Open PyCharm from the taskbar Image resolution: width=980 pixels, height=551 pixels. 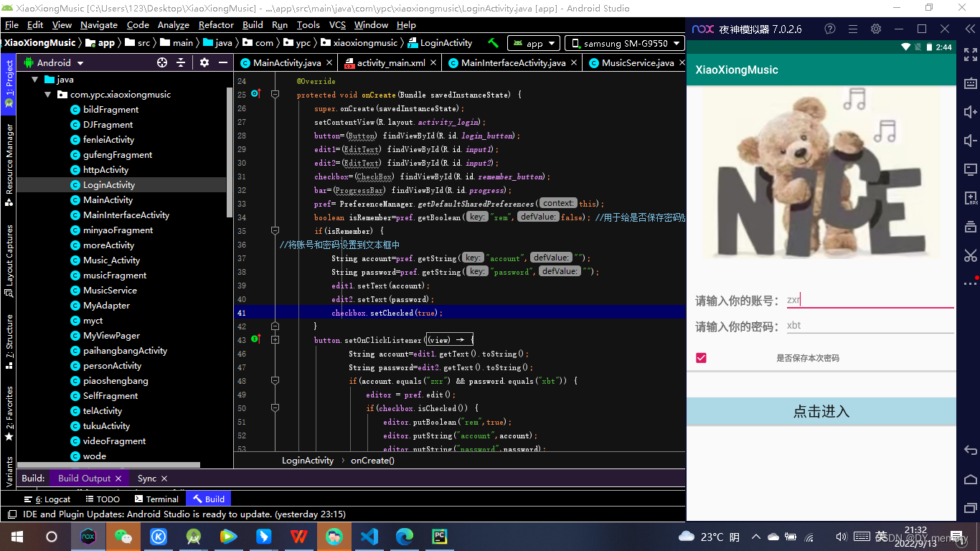[x=440, y=536]
